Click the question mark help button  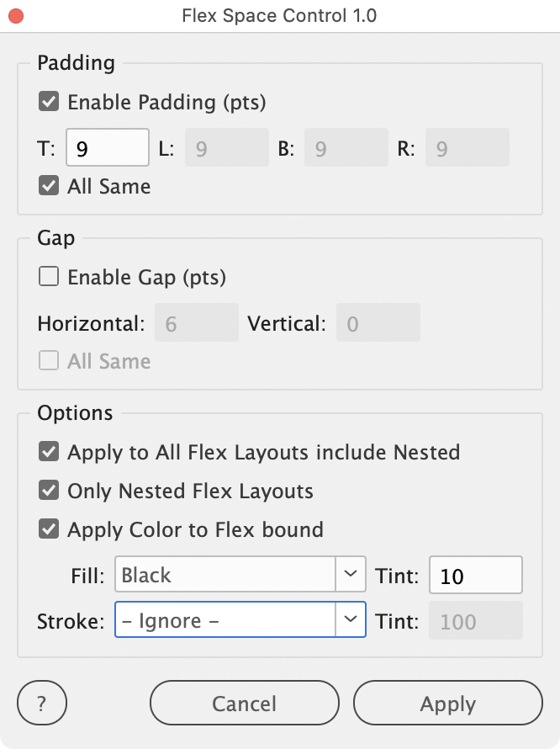pyautogui.click(x=41, y=704)
